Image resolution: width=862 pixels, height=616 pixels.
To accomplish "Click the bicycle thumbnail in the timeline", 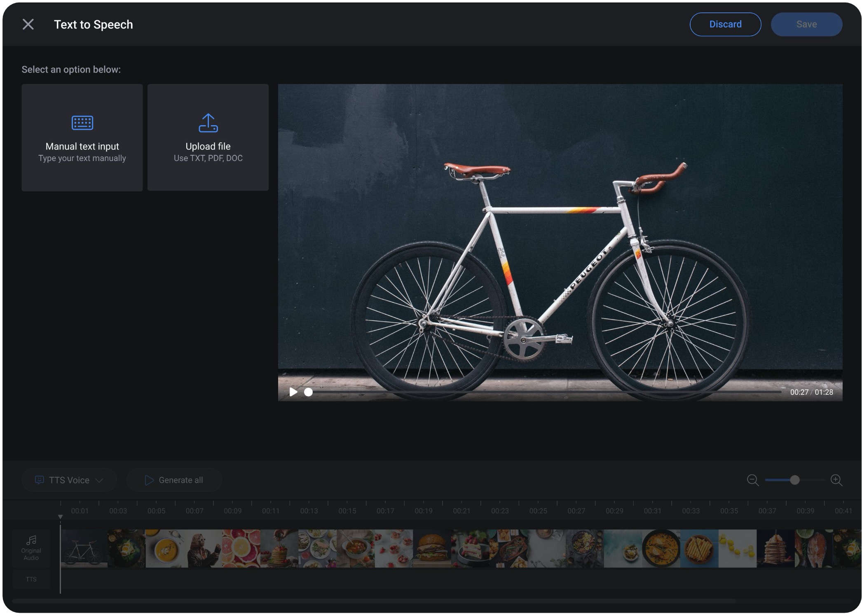I will pyautogui.click(x=84, y=548).
